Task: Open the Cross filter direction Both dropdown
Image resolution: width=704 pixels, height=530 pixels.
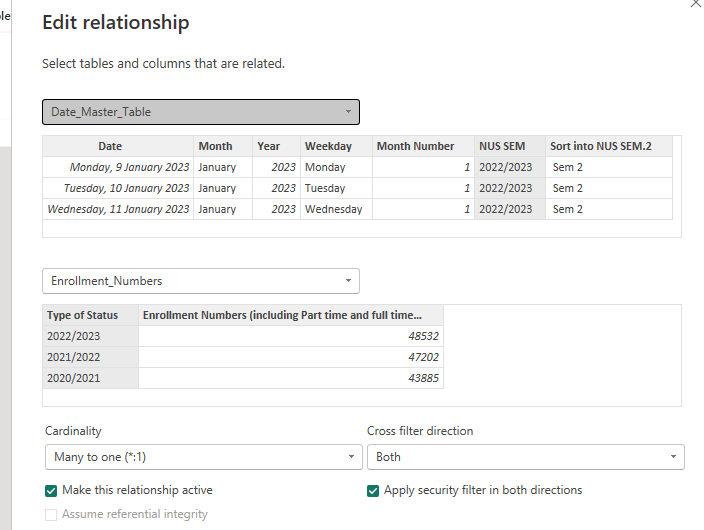Action: click(x=525, y=457)
